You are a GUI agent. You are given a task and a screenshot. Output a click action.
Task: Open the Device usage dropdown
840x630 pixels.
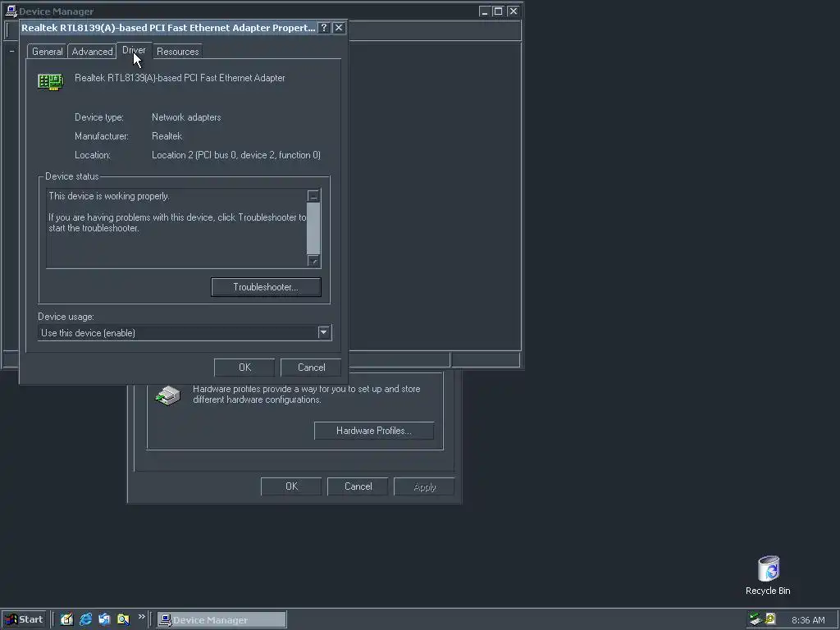click(323, 333)
